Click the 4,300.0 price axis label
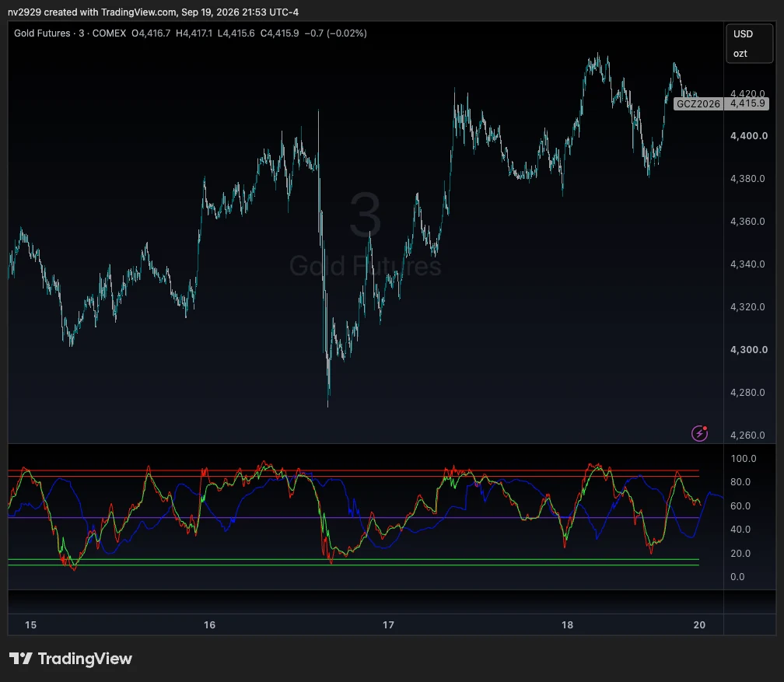 point(748,350)
